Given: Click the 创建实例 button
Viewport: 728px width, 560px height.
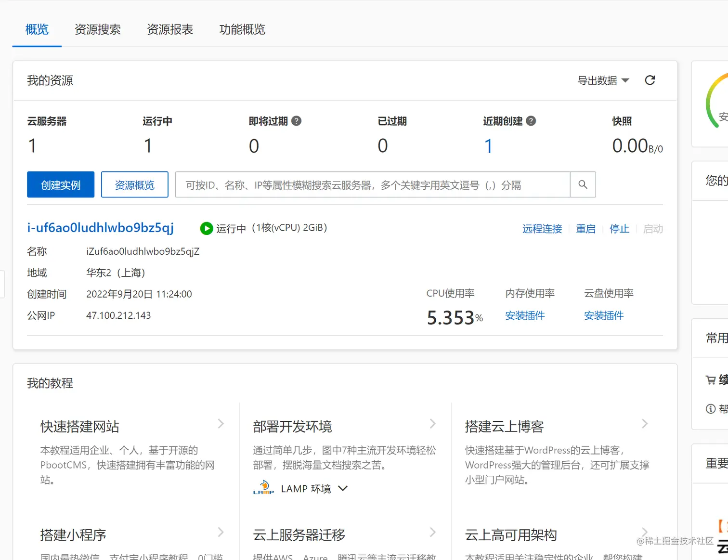Looking at the screenshot, I should 61,184.
